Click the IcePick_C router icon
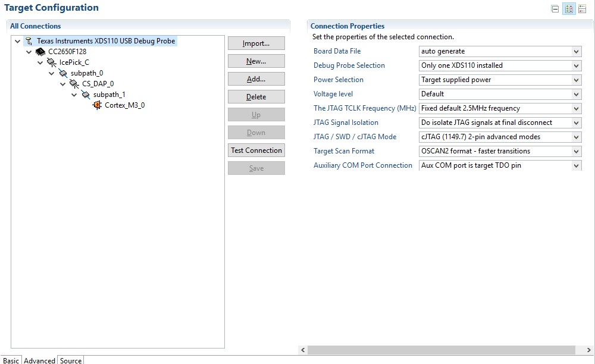The width and height of the screenshot is (595, 364). point(52,62)
